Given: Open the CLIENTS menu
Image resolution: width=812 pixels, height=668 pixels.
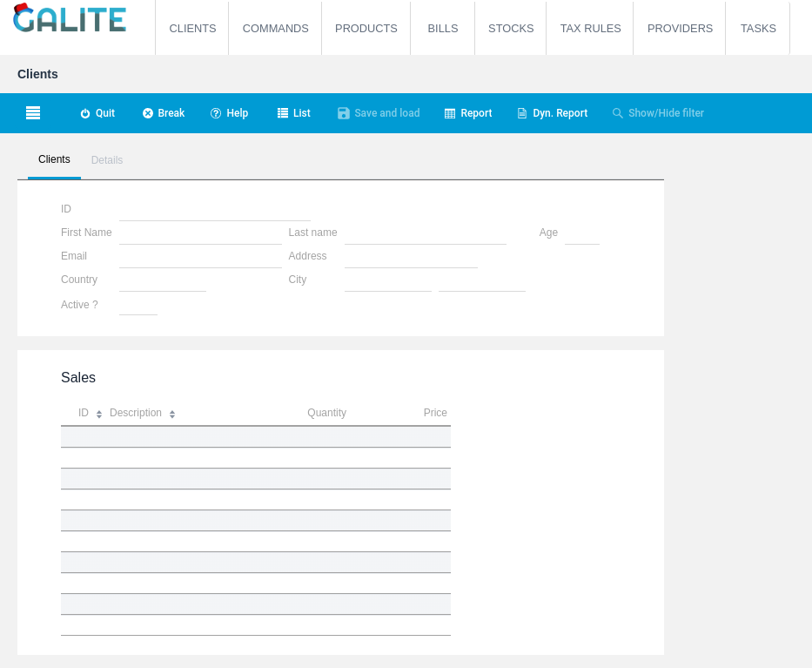Looking at the screenshot, I should click(x=192, y=29).
